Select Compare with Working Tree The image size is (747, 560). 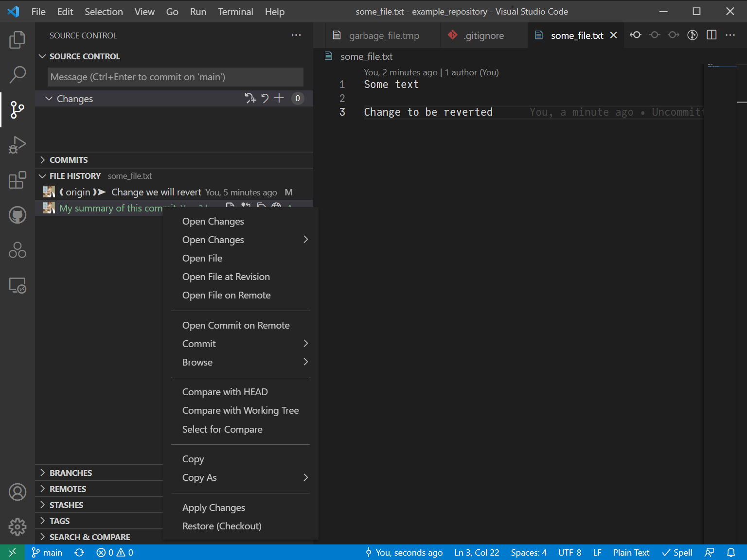tap(240, 410)
